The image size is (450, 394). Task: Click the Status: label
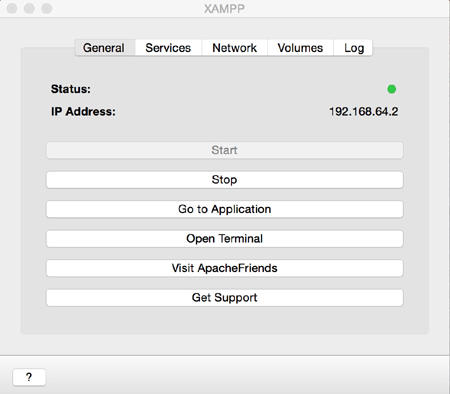coord(71,89)
